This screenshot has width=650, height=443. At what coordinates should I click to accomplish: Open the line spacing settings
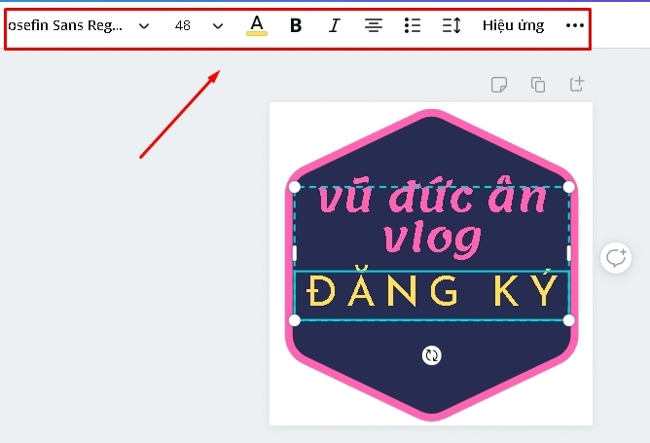[451, 26]
